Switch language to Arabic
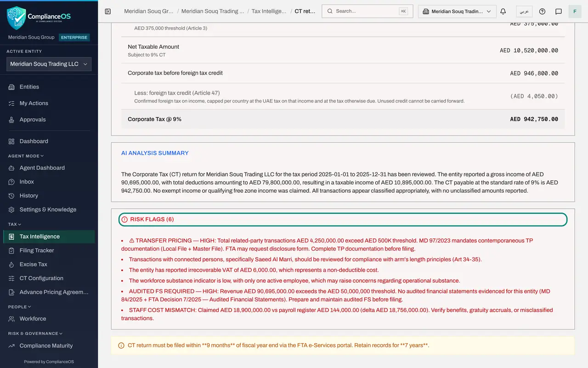This screenshot has height=368, width=588. point(524,11)
